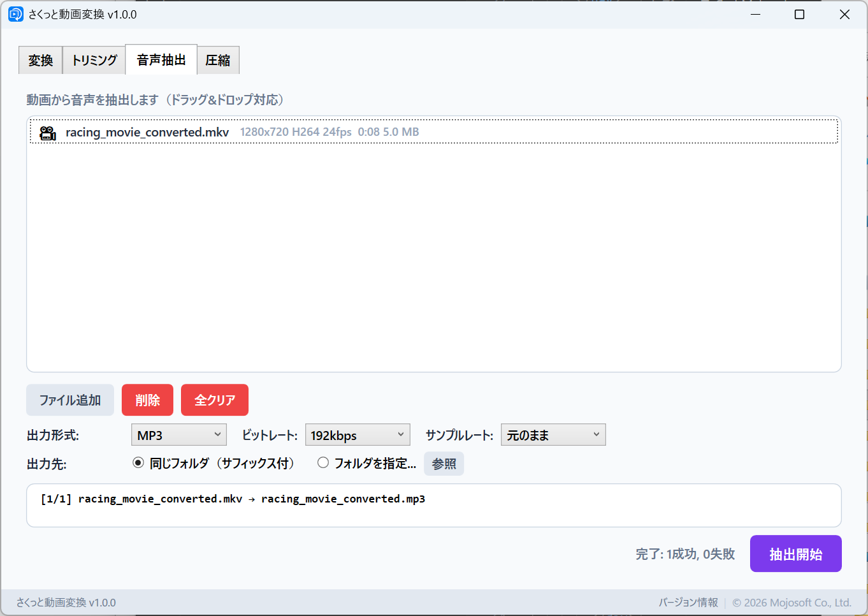This screenshot has height=616, width=868.
Task: Select the 音声抽出 tab
Action: (x=161, y=60)
